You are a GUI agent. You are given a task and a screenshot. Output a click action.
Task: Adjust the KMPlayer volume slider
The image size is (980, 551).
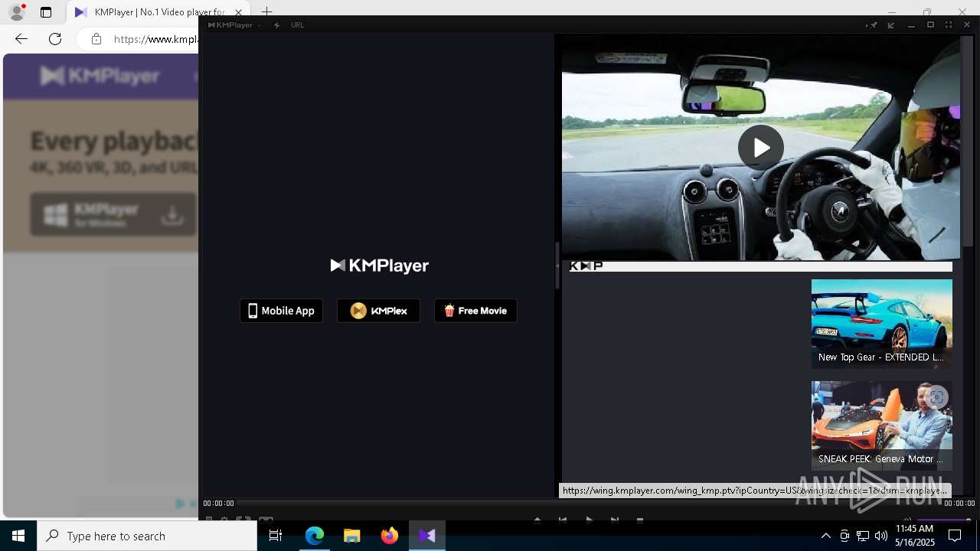click(944, 520)
